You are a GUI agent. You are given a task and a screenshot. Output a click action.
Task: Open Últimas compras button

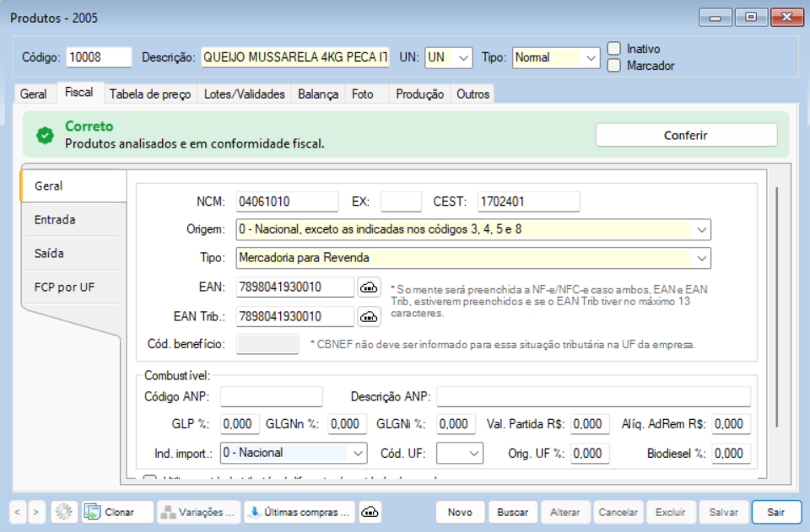(x=300, y=512)
